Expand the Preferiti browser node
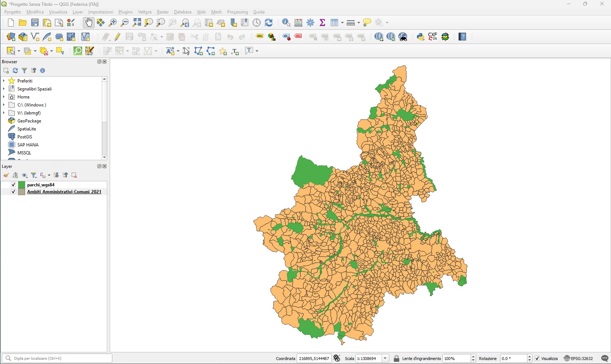Screen dimensions: 611x364 [4, 81]
